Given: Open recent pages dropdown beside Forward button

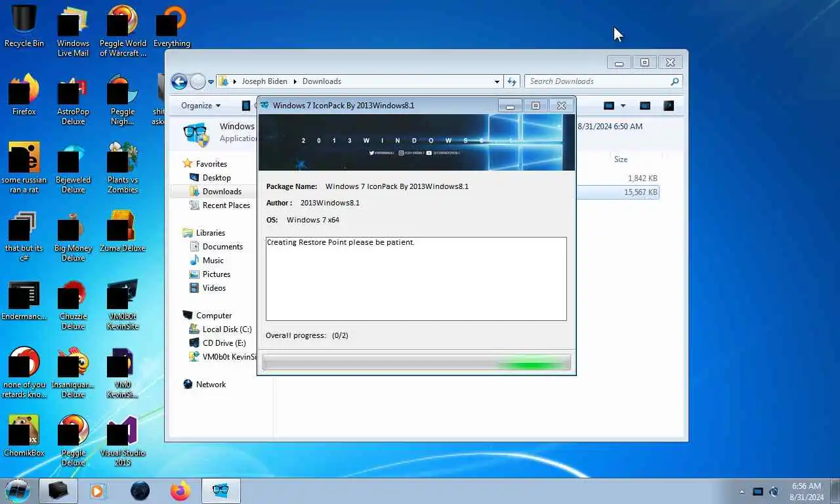Looking at the screenshot, I should pos(211,82).
